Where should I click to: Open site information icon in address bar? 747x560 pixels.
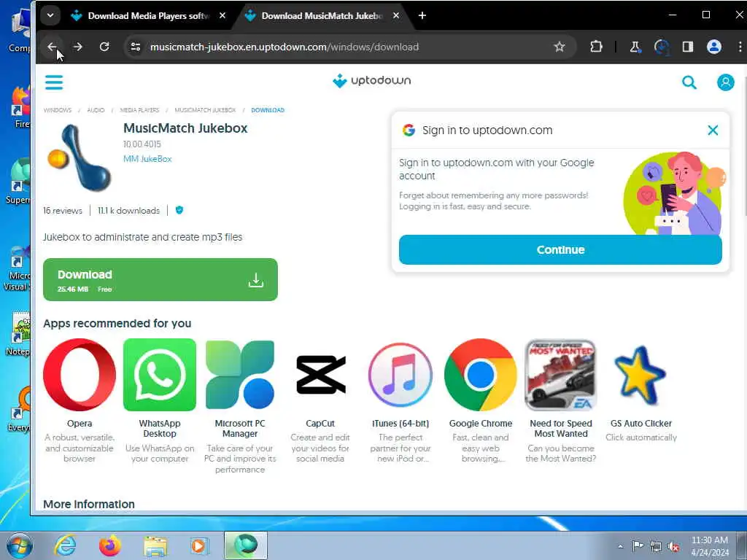[136, 47]
